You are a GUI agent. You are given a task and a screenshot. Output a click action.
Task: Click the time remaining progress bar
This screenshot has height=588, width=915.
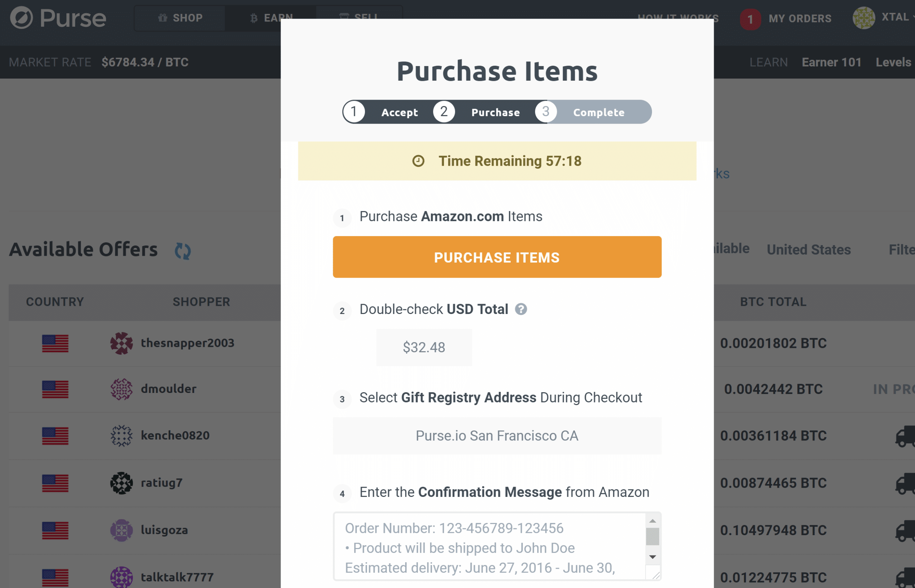click(495, 161)
